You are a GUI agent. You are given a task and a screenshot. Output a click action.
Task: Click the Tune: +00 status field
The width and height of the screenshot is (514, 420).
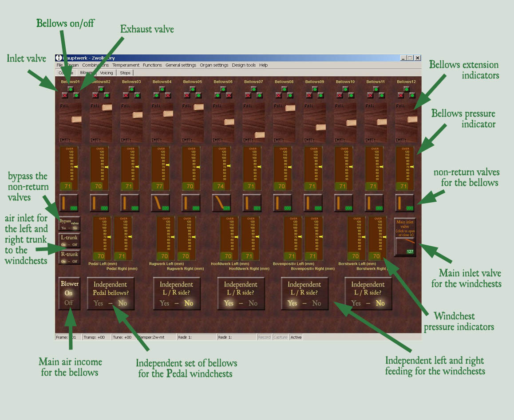click(124, 337)
